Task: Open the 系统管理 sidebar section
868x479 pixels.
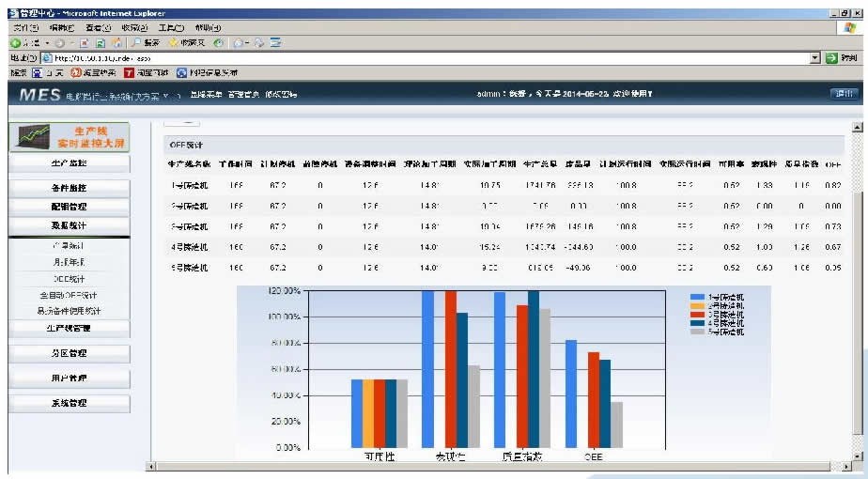Action: tap(69, 403)
